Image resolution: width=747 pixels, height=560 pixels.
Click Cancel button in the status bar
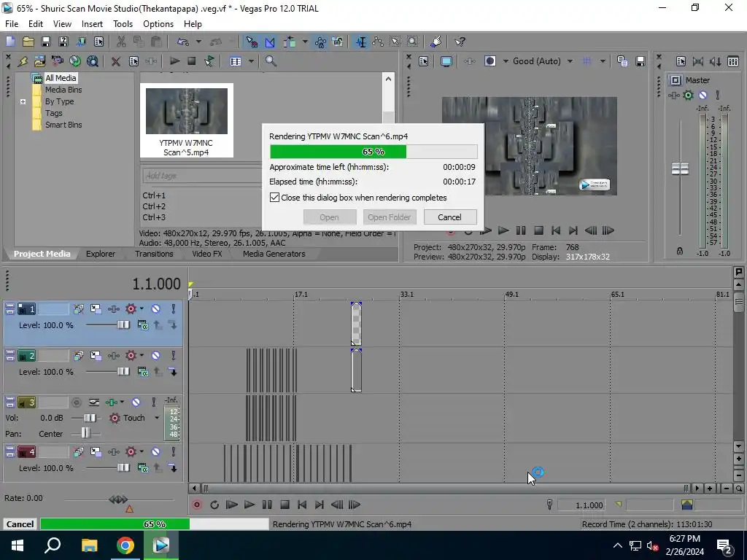point(20,524)
